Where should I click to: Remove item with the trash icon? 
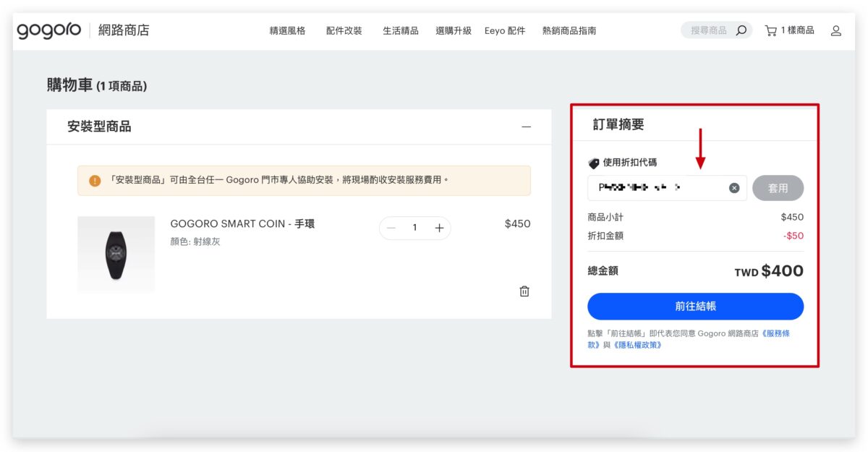[x=524, y=291]
